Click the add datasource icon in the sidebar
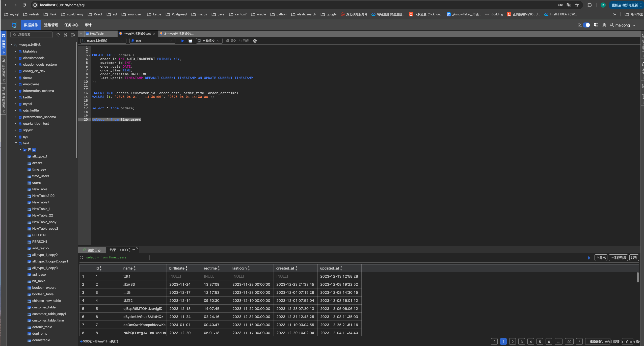Viewport: 644px width, 346px height. pyautogui.click(x=66, y=35)
